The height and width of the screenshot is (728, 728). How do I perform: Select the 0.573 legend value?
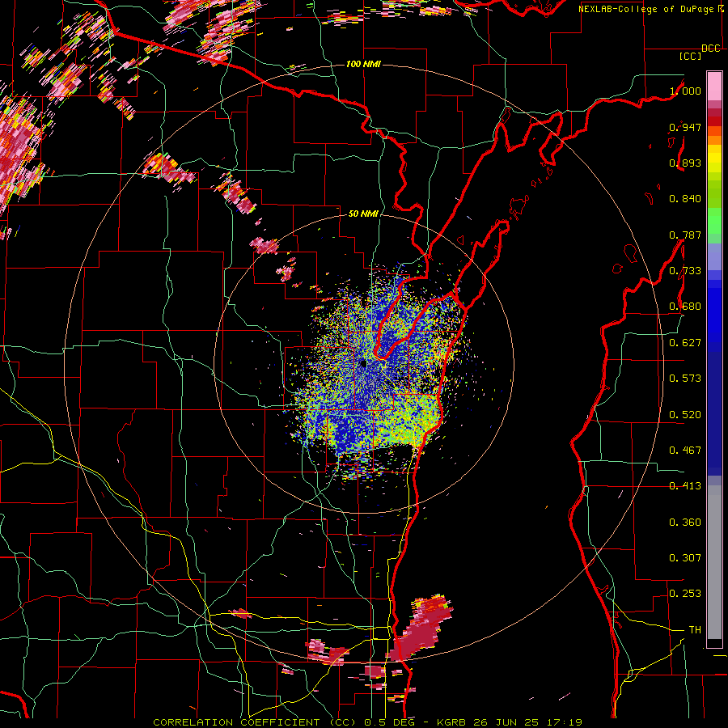coord(685,379)
